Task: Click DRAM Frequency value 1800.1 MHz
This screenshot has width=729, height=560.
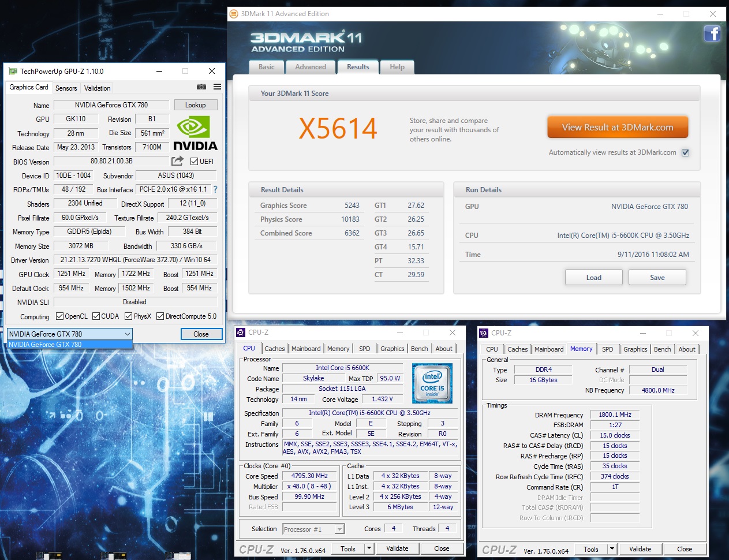Action: [615, 415]
